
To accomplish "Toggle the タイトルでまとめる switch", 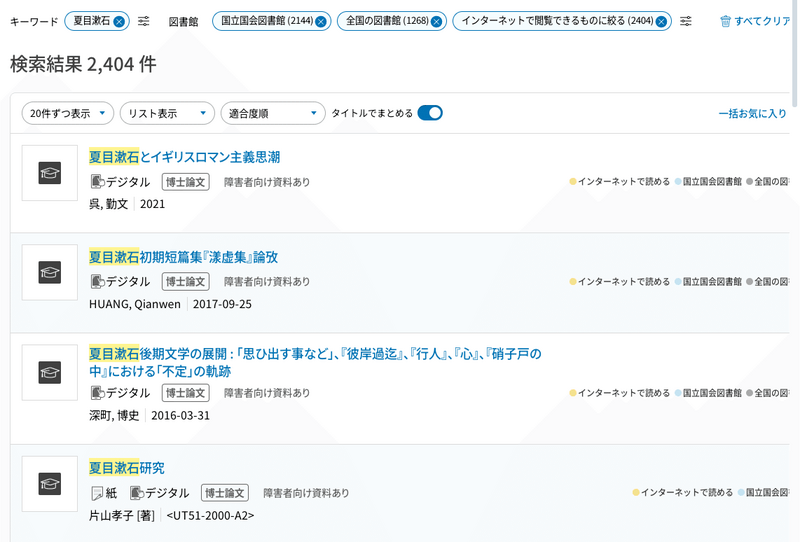I will tap(430, 113).
